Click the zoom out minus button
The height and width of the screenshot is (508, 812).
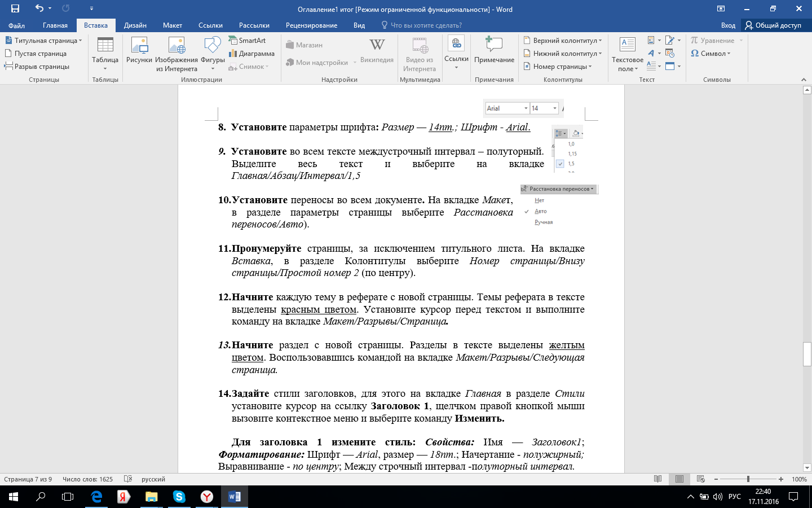(x=716, y=479)
